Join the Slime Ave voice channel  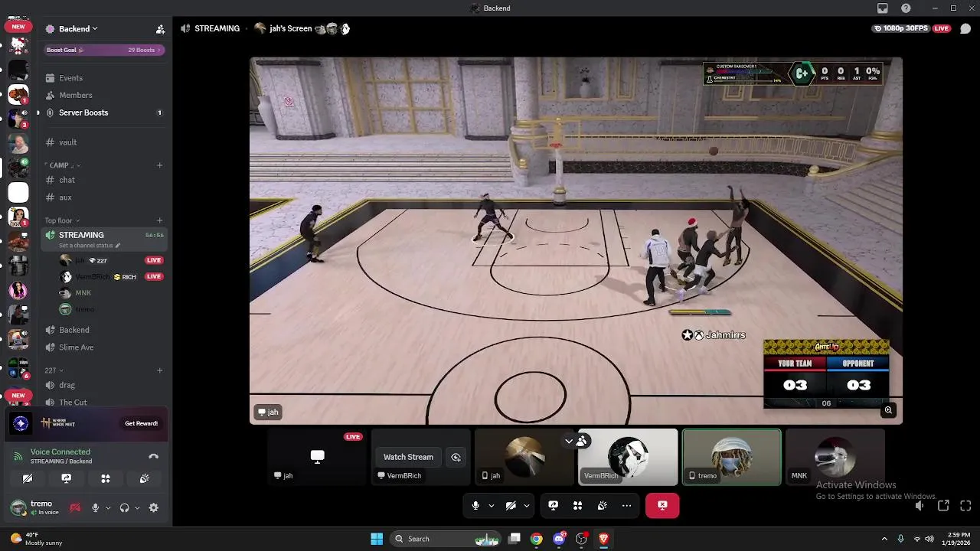pyautogui.click(x=103, y=347)
